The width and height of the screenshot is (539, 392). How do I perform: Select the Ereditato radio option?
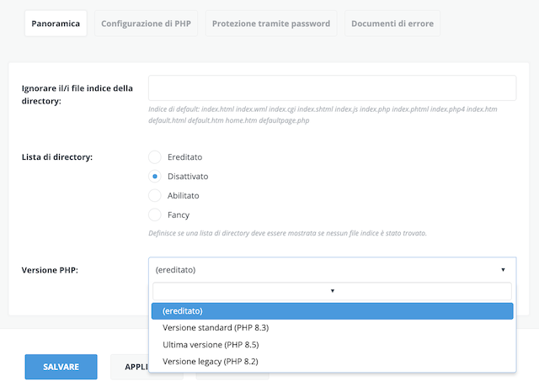[x=155, y=157]
